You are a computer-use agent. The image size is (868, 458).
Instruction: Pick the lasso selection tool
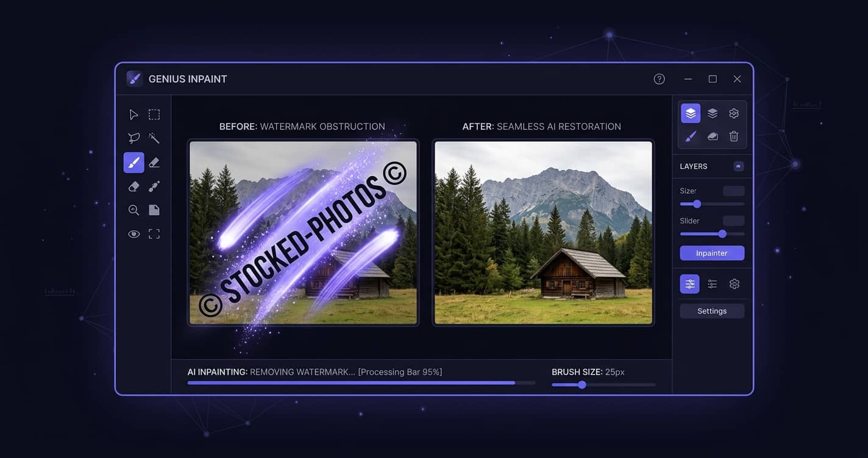[133, 138]
